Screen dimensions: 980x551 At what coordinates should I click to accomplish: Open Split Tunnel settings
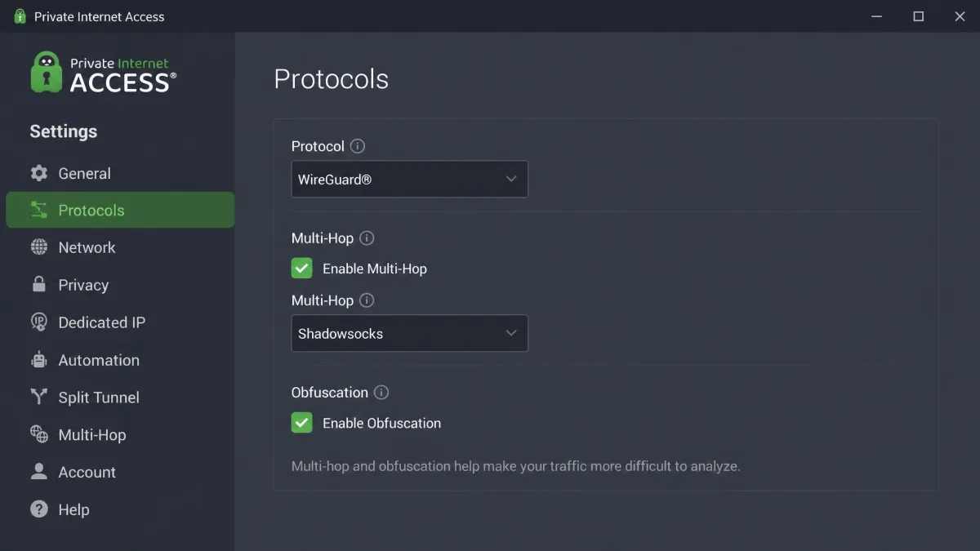click(x=120, y=398)
